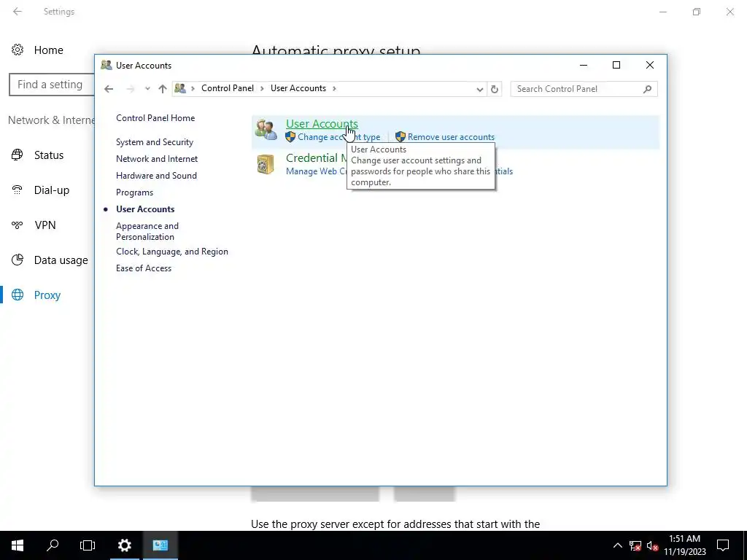Screen dimensions: 747x560
Task: Click the address bar folder icon
Action: point(180,88)
